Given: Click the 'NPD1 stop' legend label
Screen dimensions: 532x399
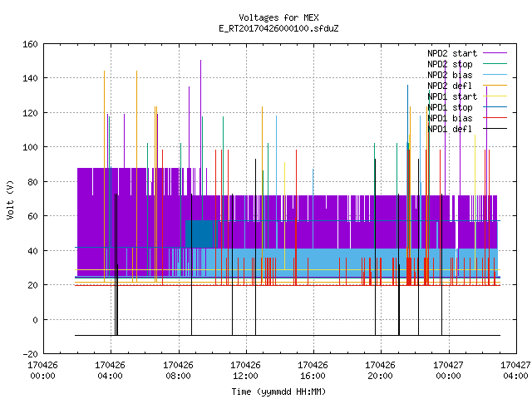Looking at the screenshot, I should (x=450, y=107).
